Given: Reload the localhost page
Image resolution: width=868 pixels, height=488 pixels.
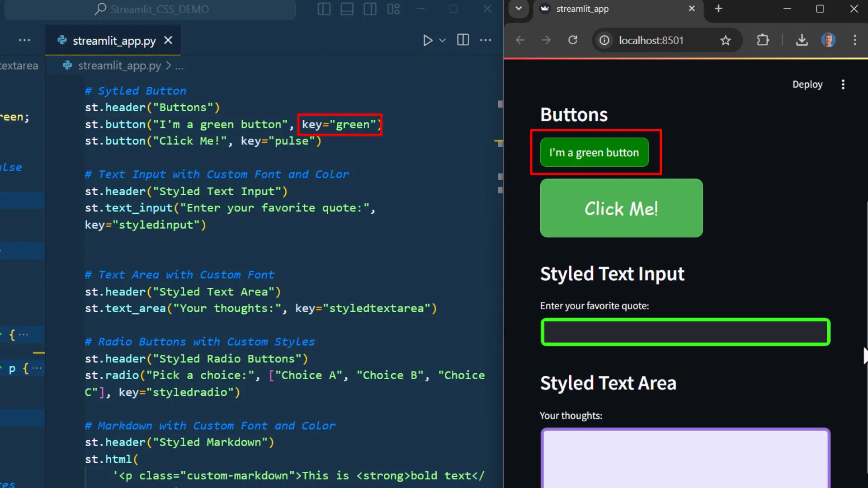Looking at the screenshot, I should click(573, 40).
